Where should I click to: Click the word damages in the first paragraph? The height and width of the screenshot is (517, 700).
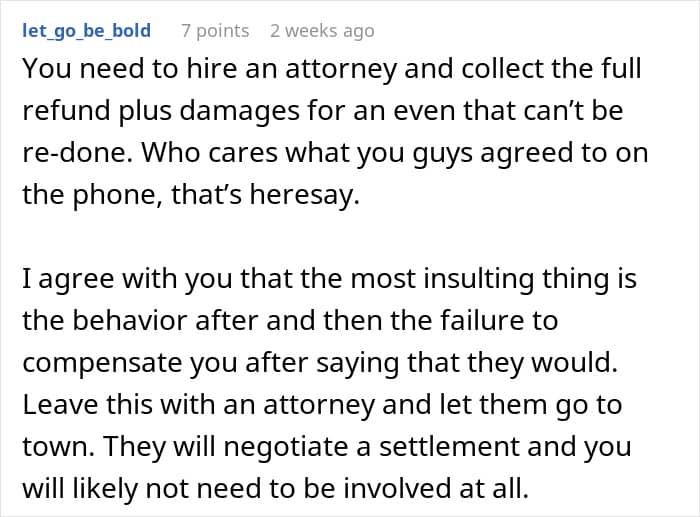coord(239,111)
